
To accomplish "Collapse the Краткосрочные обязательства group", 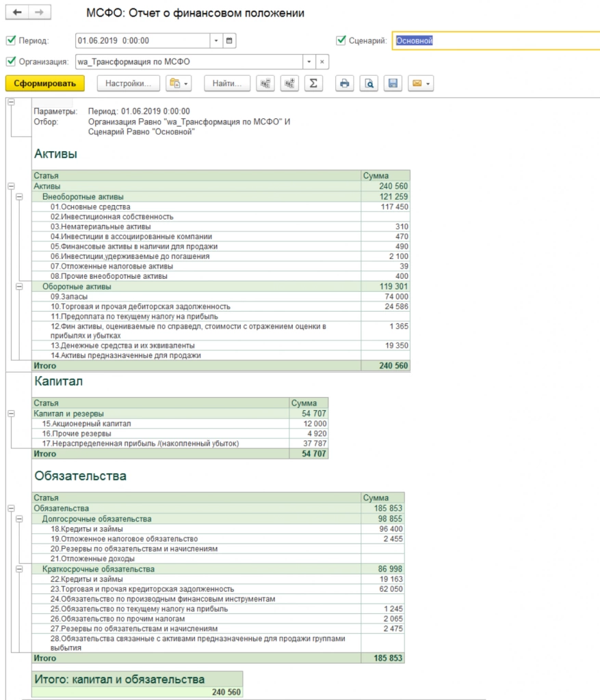I will coord(19,569).
